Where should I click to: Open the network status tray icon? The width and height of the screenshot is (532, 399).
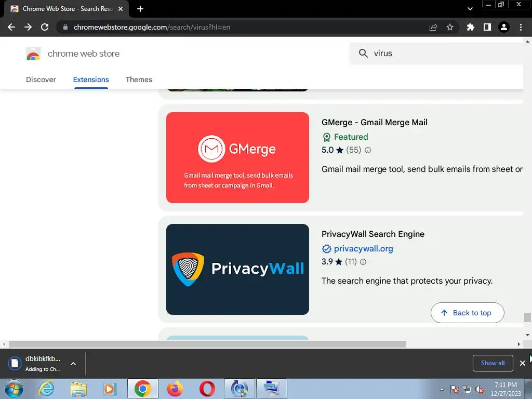pos(467,389)
